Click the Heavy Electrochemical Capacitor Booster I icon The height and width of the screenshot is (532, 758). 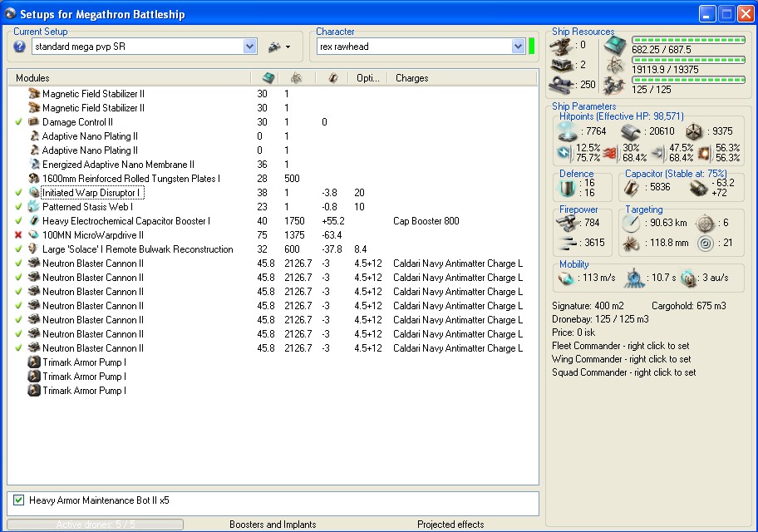(34, 221)
